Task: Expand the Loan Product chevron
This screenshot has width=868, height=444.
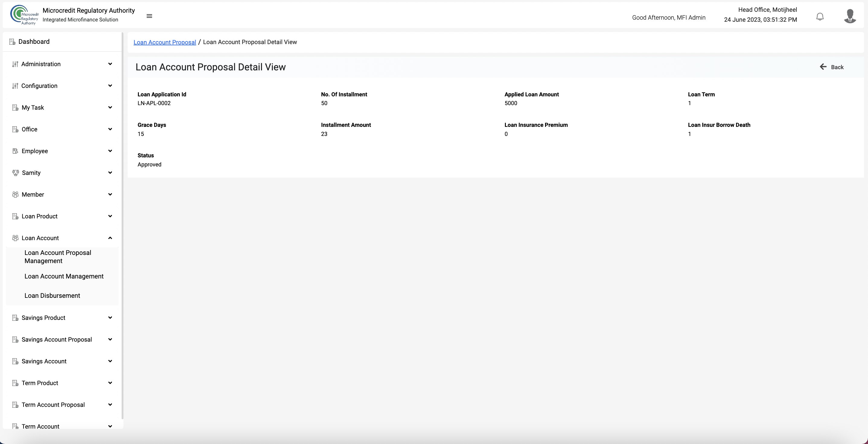Action: [x=110, y=216]
